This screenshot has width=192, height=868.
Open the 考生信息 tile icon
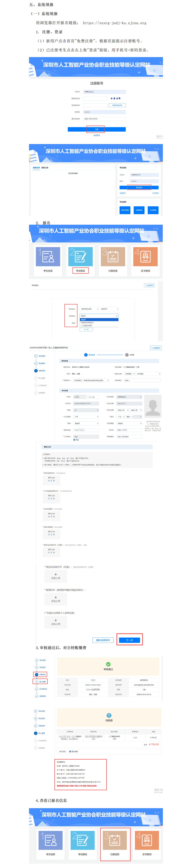48,256
